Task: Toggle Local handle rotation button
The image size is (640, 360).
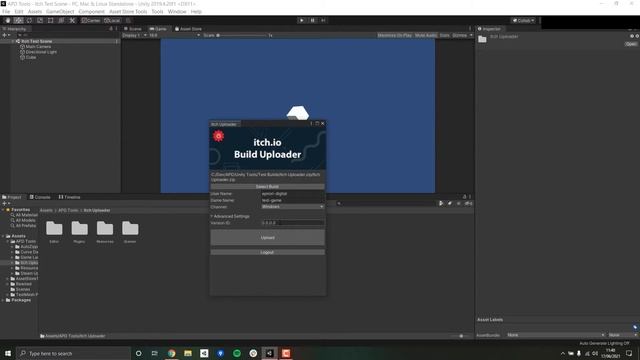Action: coord(112,20)
